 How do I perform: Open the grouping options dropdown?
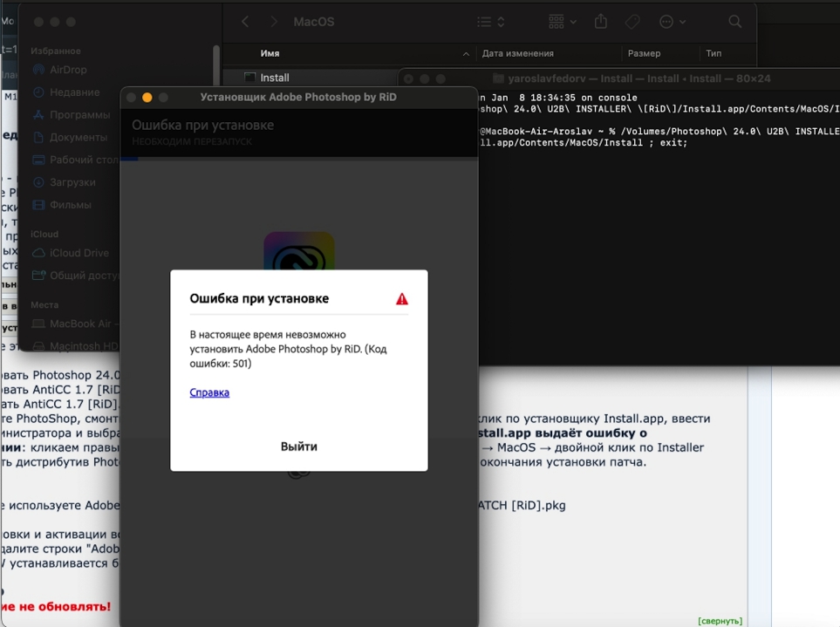point(563,22)
